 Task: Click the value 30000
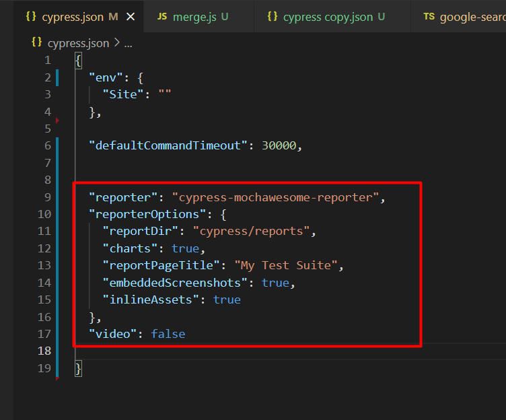279,145
